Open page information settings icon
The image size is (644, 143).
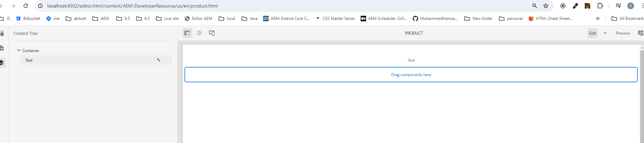(199, 33)
